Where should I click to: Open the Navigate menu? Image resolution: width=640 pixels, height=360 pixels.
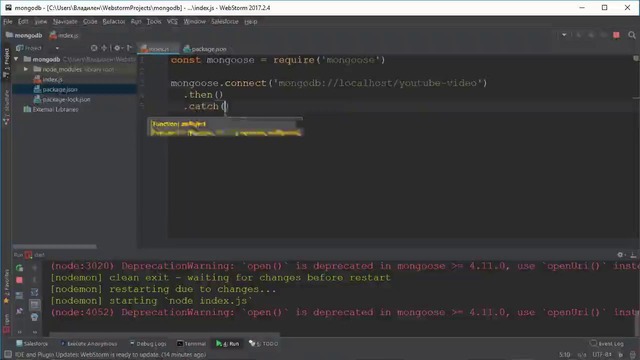(65, 22)
